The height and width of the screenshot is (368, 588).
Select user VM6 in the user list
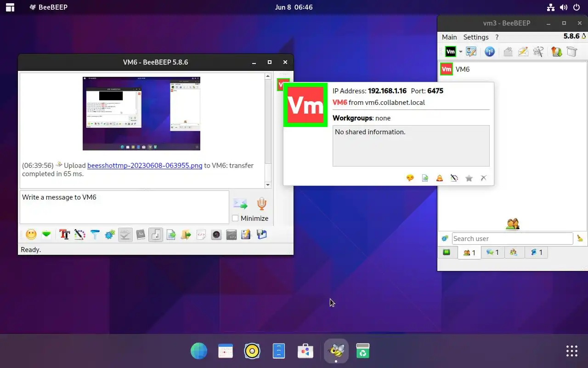[512, 69]
